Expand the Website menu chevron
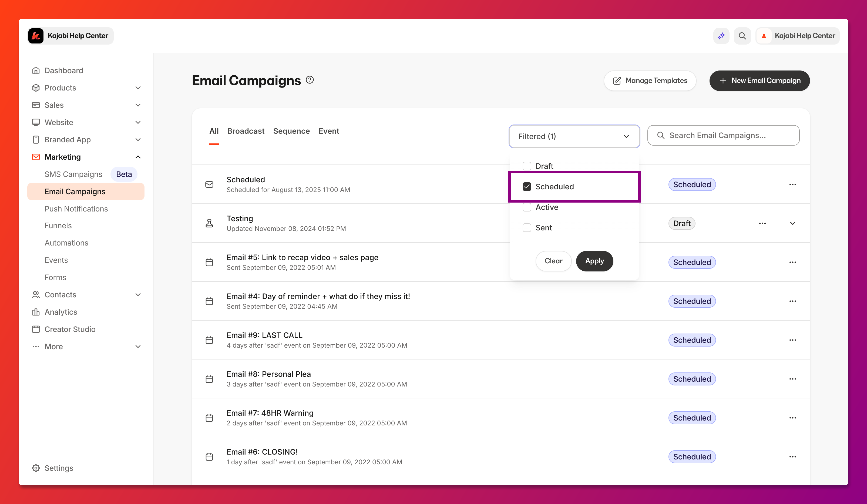This screenshot has height=504, width=867. point(138,122)
